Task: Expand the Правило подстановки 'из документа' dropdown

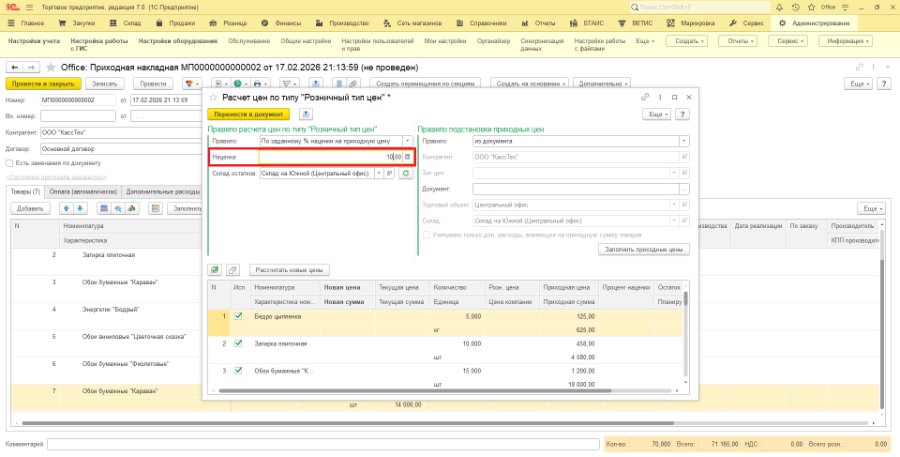Action: [684, 141]
